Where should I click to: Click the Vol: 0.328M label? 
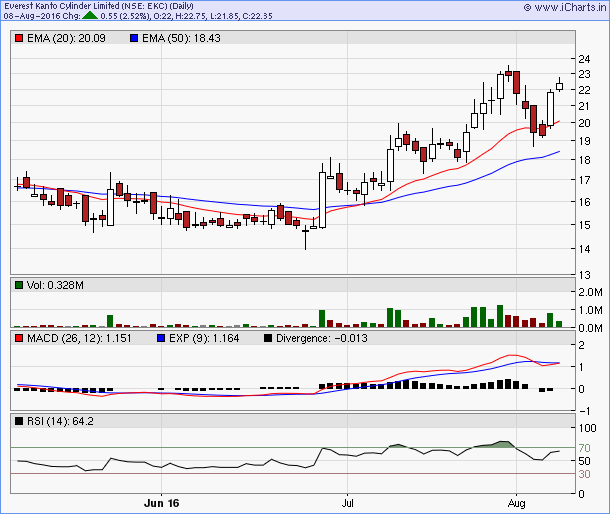pos(55,285)
